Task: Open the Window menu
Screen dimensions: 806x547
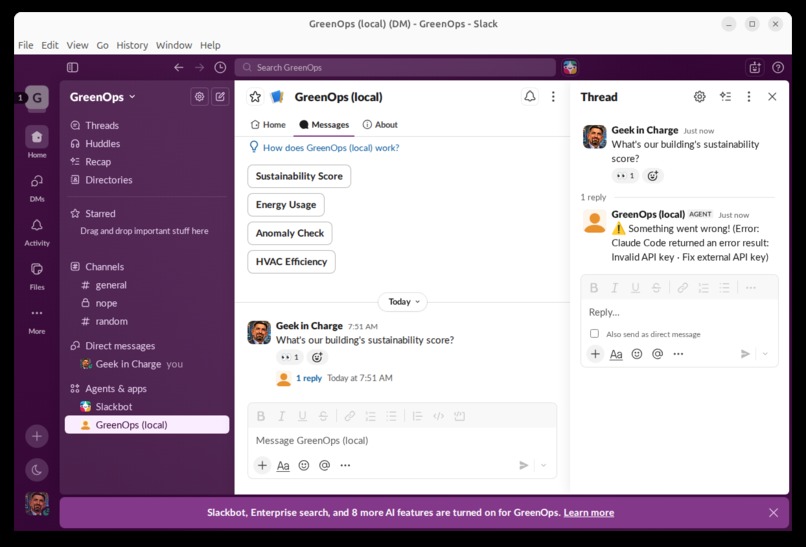Action: 174,45
